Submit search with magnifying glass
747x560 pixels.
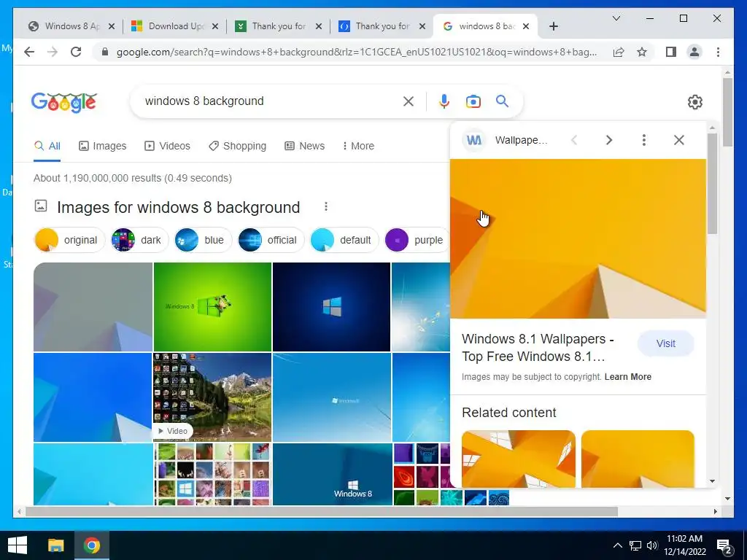(502, 101)
